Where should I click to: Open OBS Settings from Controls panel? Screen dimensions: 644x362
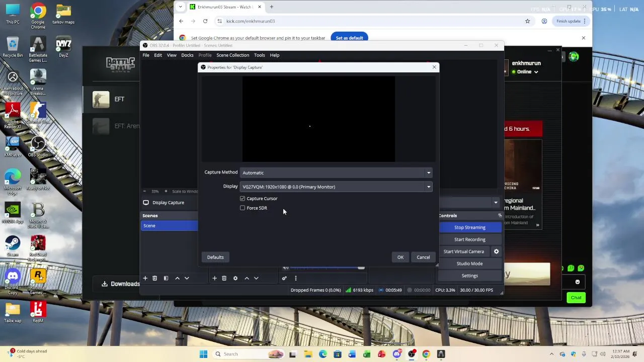470,276
